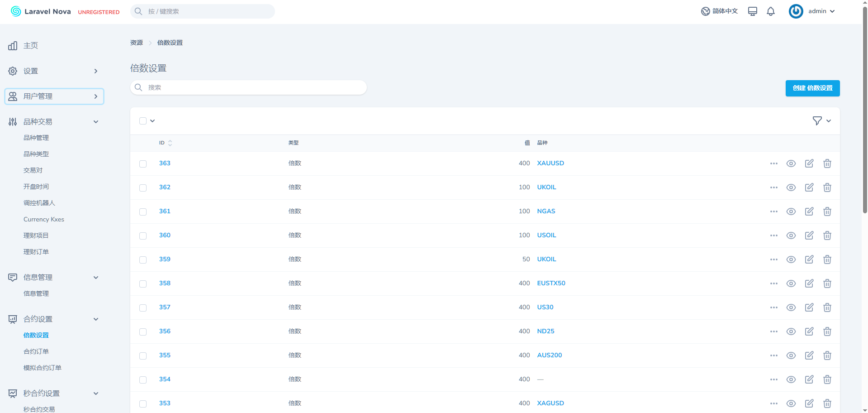Collapse the 品种交易 sidebar section
Viewport: 868px width, 413px height.
(54, 122)
